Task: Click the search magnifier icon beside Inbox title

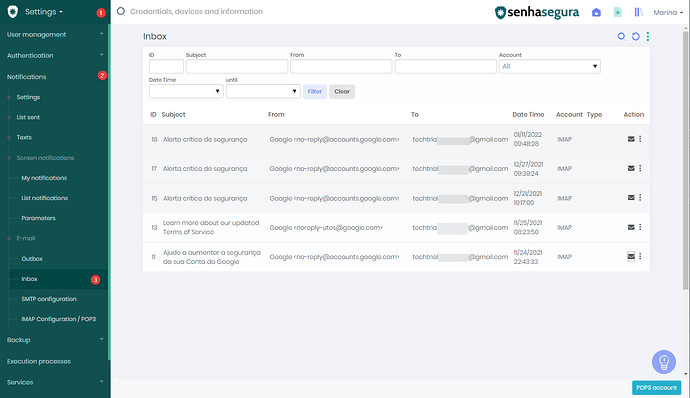Action: coord(621,37)
